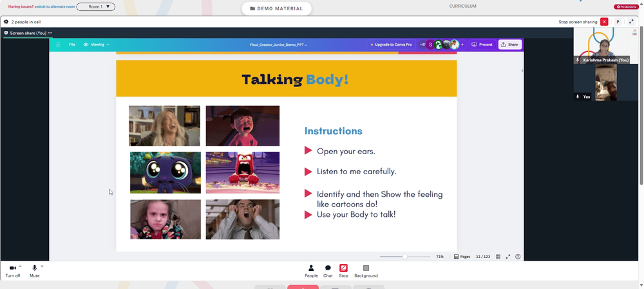The width and height of the screenshot is (644, 289).
Task: Turn off camera button
Action: pyautogui.click(x=13, y=271)
